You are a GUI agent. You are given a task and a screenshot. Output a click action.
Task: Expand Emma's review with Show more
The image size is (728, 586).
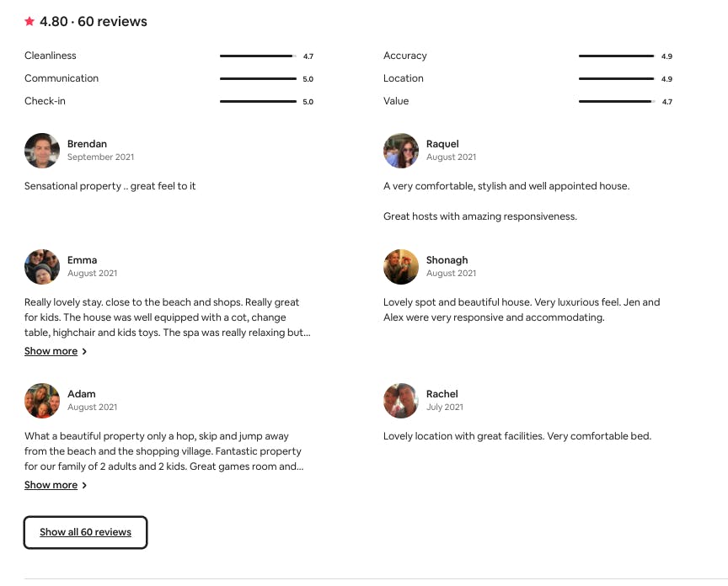click(x=51, y=351)
